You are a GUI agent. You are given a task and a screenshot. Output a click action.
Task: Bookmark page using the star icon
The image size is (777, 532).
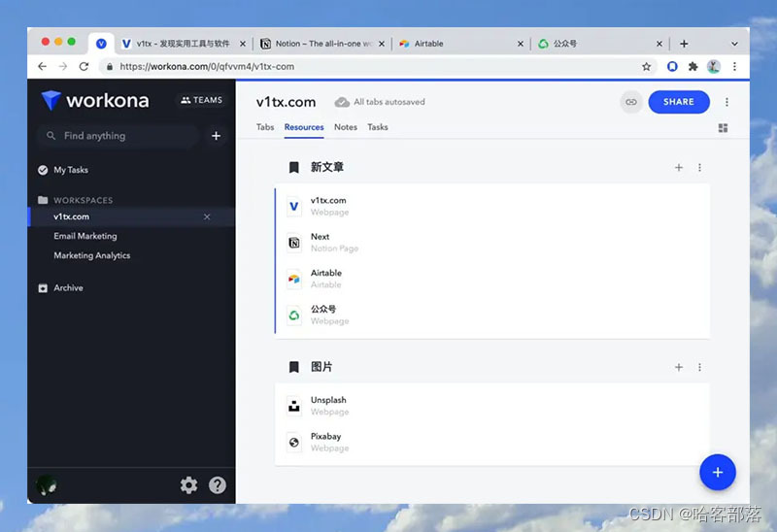[646, 66]
